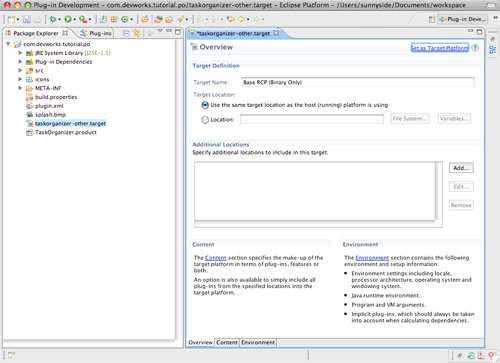
Task: Click the Save toolbar icon
Action: point(27,19)
